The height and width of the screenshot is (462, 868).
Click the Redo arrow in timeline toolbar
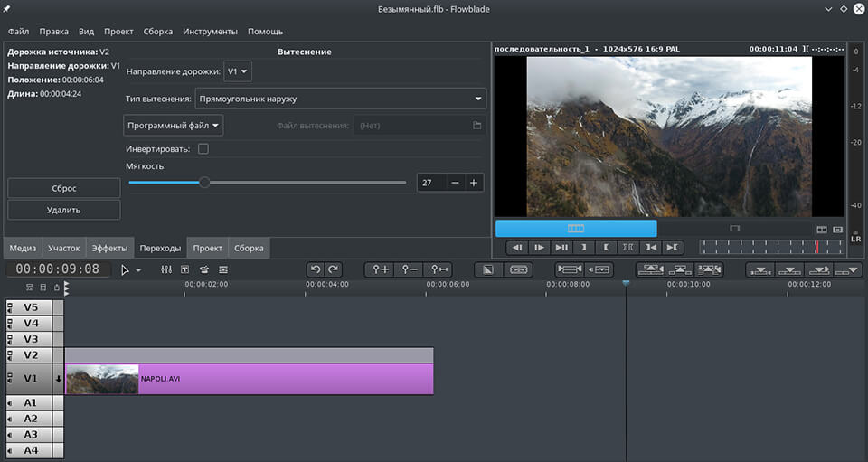click(334, 269)
